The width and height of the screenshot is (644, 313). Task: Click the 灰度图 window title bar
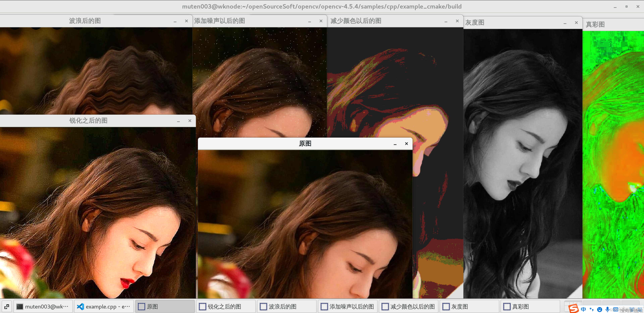[x=513, y=22]
